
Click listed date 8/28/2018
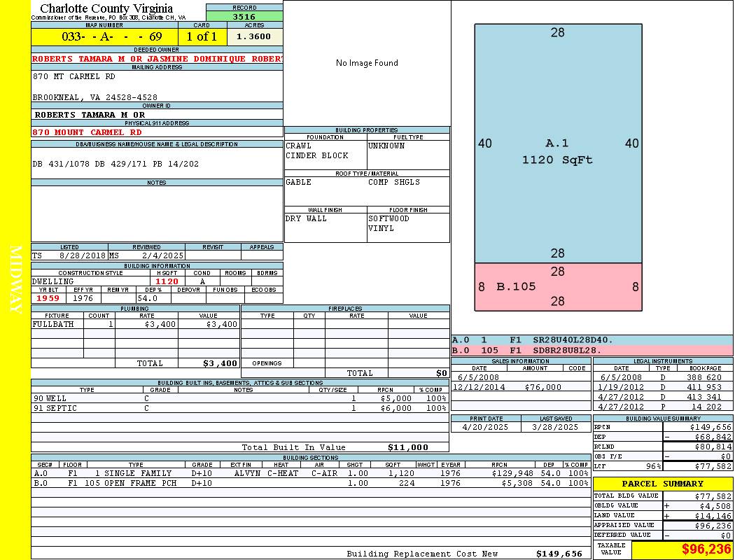(x=83, y=256)
